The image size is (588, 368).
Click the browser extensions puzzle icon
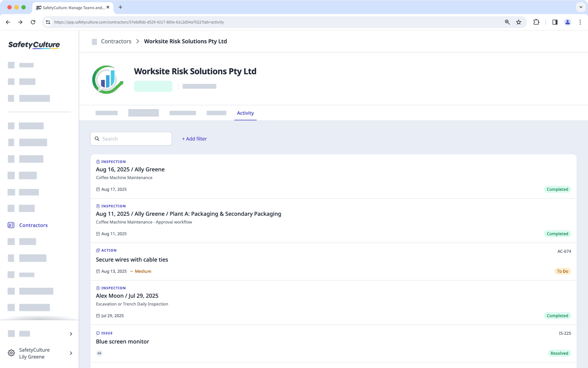point(536,22)
